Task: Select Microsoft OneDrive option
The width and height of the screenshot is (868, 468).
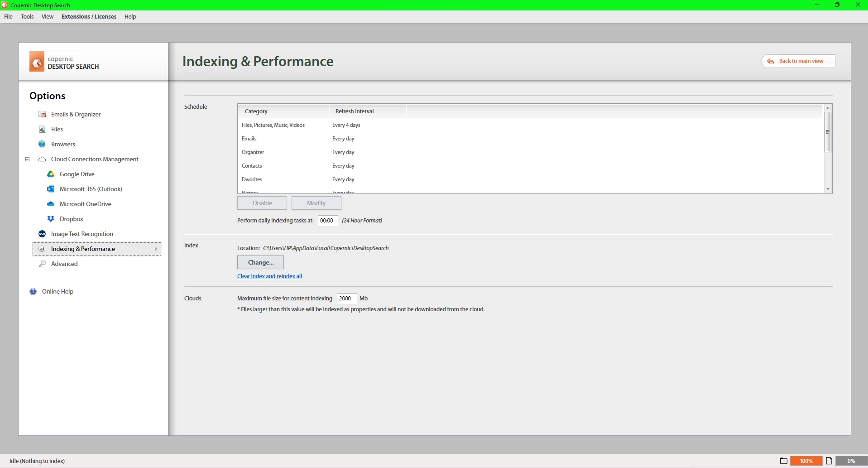Action: [x=86, y=204]
